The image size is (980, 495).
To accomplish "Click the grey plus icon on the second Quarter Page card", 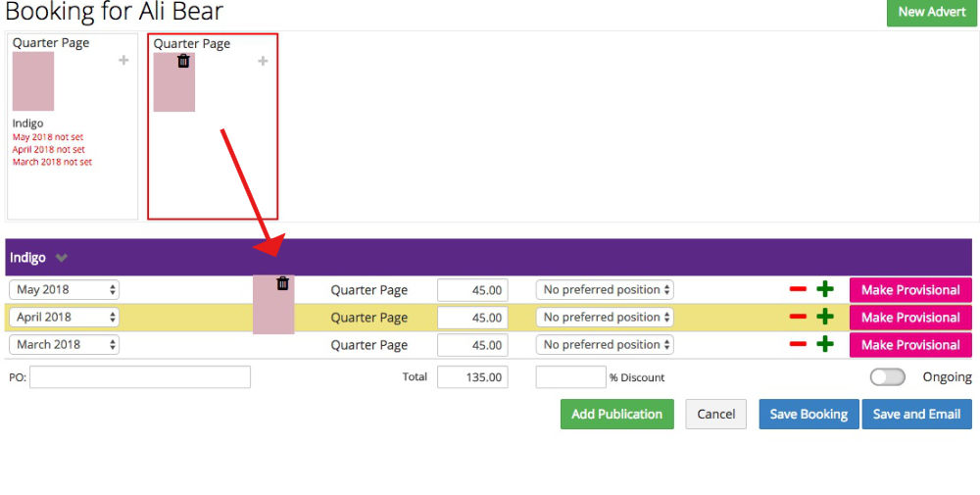I will pos(263,61).
